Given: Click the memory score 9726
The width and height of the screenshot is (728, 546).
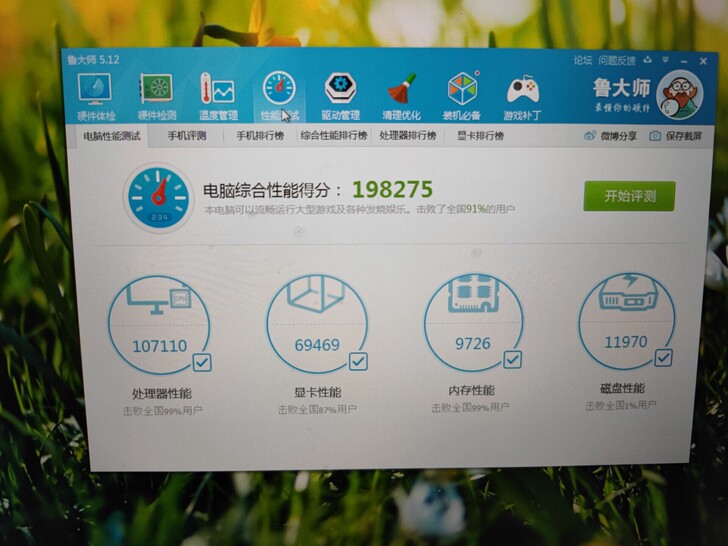Looking at the screenshot, I should (473, 343).
